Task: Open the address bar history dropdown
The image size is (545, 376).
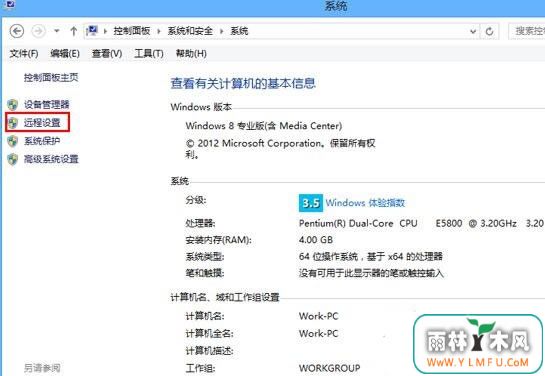Action: click(x=473, y=31)
